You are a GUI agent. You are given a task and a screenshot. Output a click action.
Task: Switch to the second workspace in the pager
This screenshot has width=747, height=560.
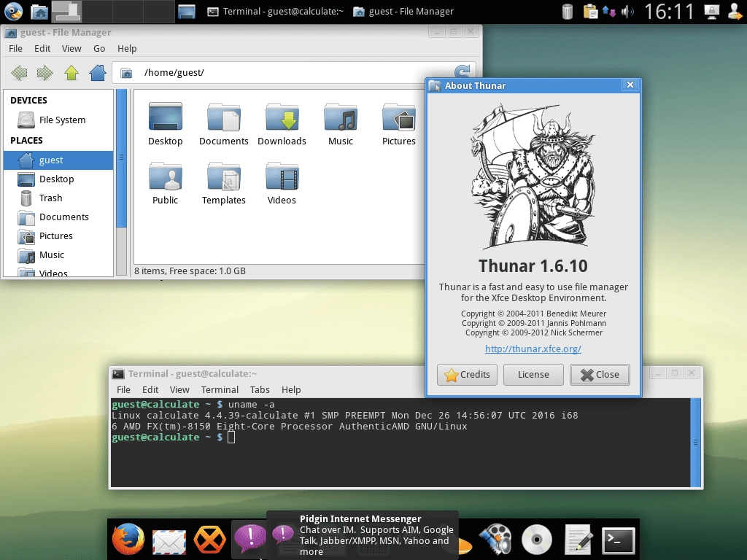point(97,12)
